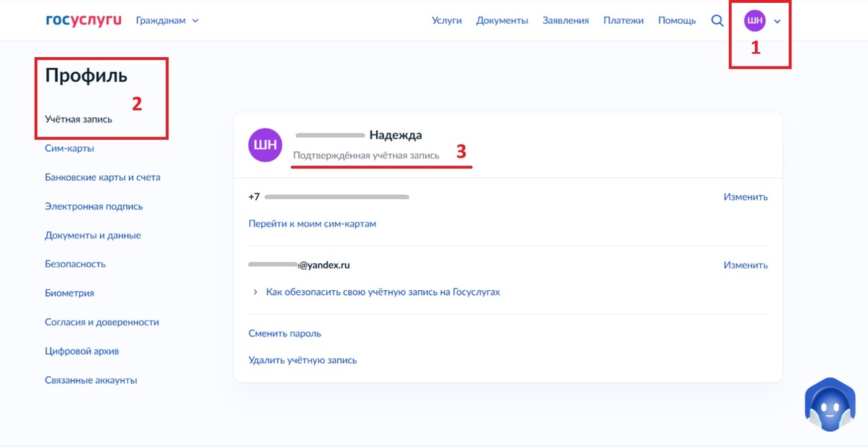Viewport: 868px width, 447px height.
Task: Expand 'Как обезопасить свою учётную запись на Госуслугах'
Action: point(383,291)
